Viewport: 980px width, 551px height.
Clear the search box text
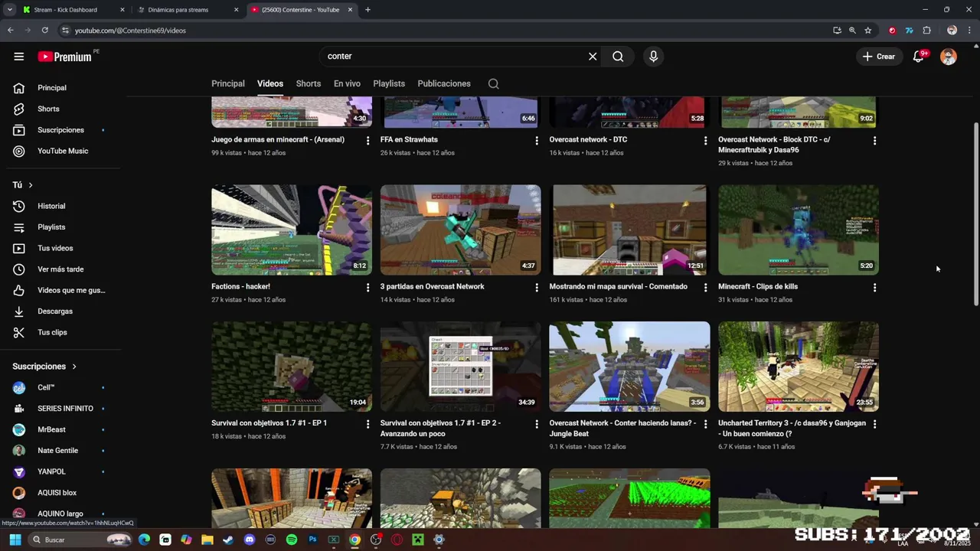(x=593, y=57)
